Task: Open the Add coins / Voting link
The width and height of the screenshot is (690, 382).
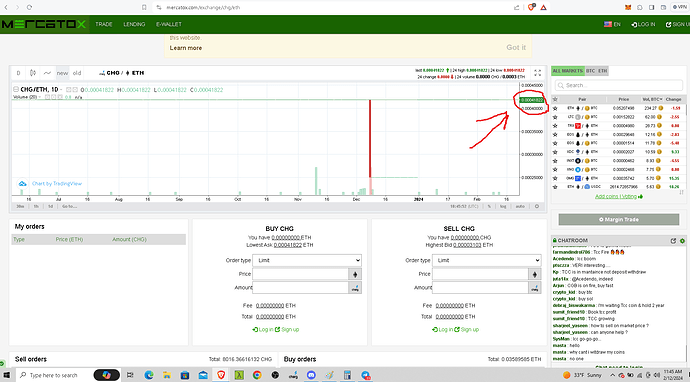Action: (618, 196)
